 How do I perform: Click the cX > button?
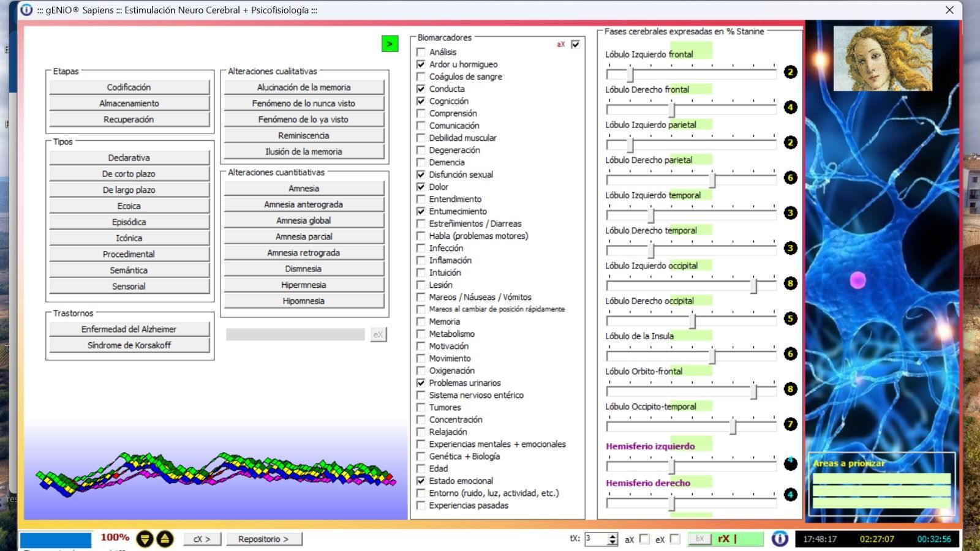tap(202, 539)
